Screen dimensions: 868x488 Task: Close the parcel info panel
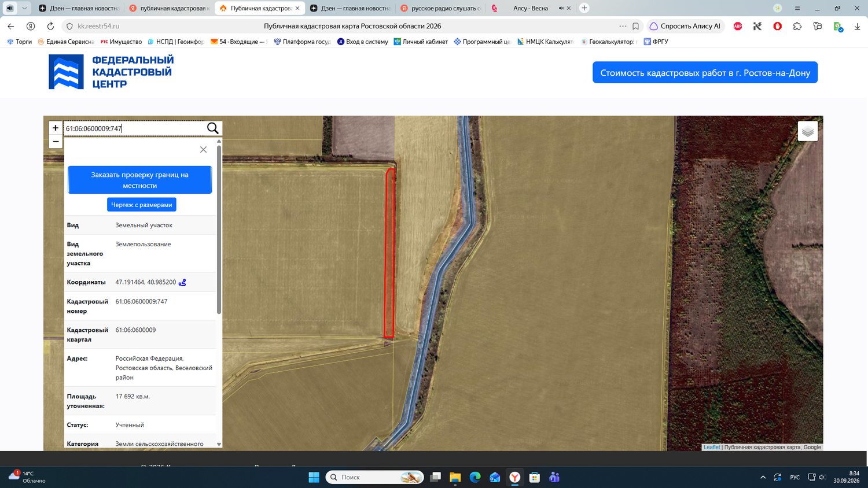pos(203,150)
